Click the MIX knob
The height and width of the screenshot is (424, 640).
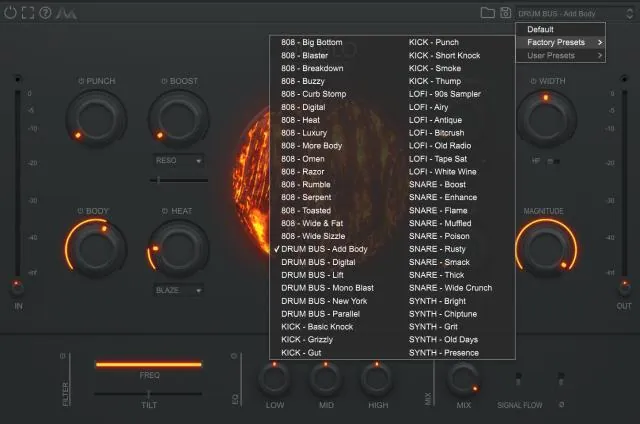click(x=462, y=378)
